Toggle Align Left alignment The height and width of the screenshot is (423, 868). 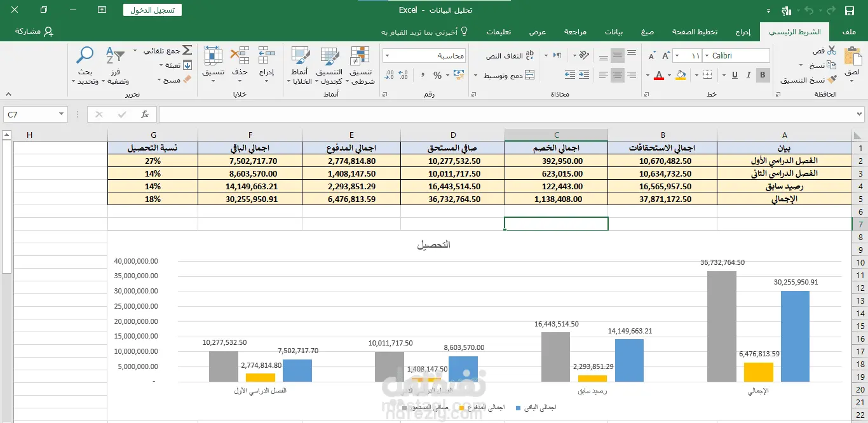[x=604, y=75]
